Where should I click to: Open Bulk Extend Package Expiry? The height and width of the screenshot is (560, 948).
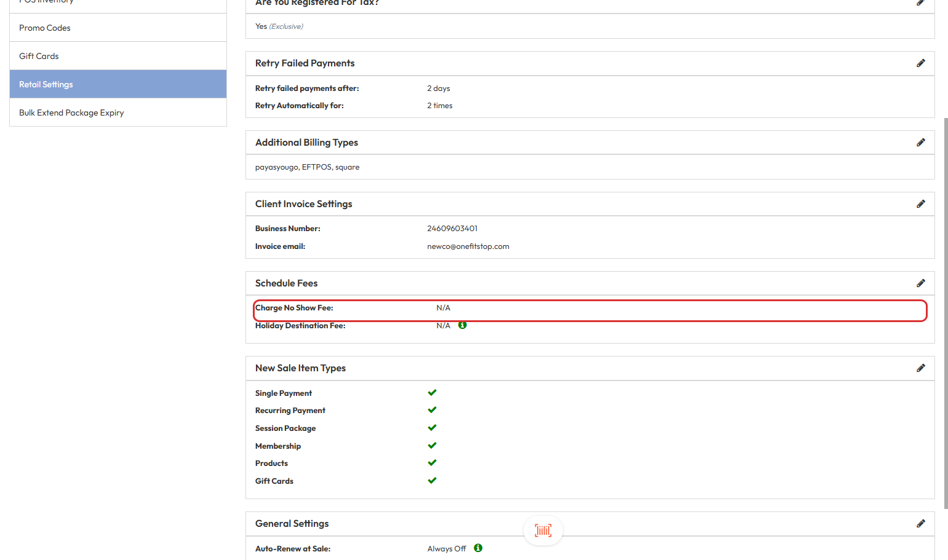point(71,112)
